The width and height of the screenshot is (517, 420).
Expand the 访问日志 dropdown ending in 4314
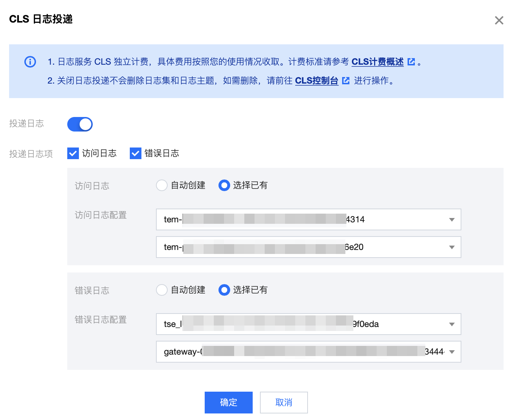(x=308, y=219)
